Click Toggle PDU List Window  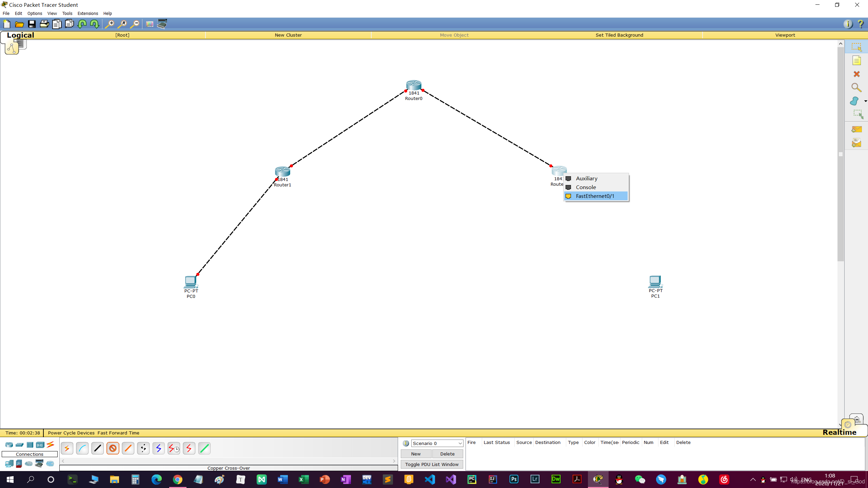[432, 464]
